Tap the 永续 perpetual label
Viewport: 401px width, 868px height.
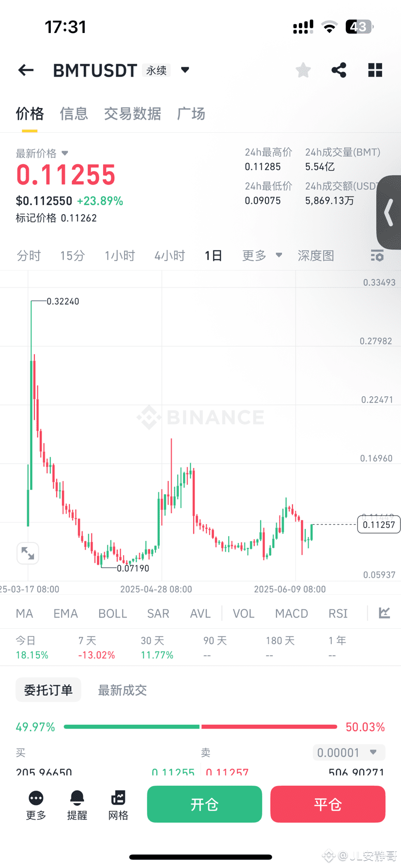point(156,70)
